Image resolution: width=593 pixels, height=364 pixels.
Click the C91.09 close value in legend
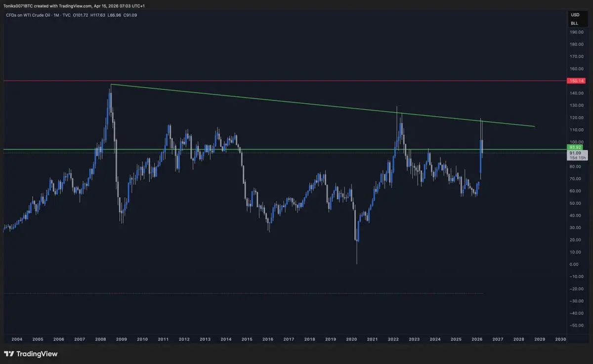(130, 15)
